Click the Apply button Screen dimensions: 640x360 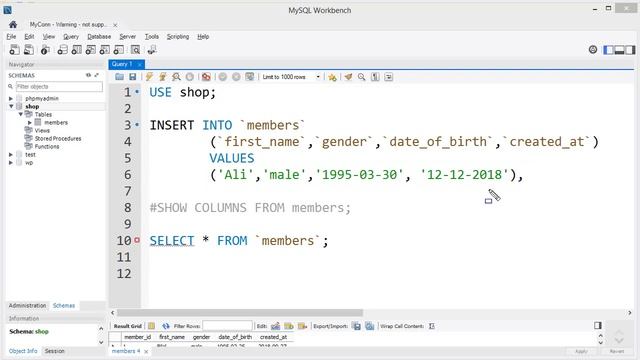point(581,351)
